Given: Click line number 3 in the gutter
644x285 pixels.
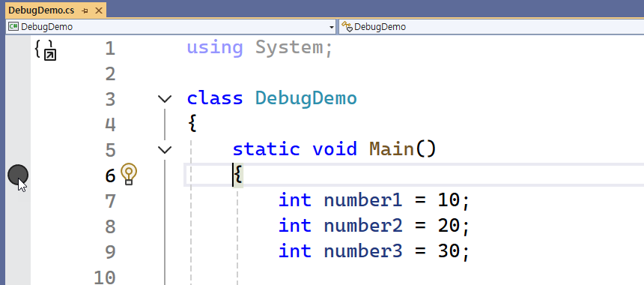Looking at the screenshot, I should [x=110, y=99].
